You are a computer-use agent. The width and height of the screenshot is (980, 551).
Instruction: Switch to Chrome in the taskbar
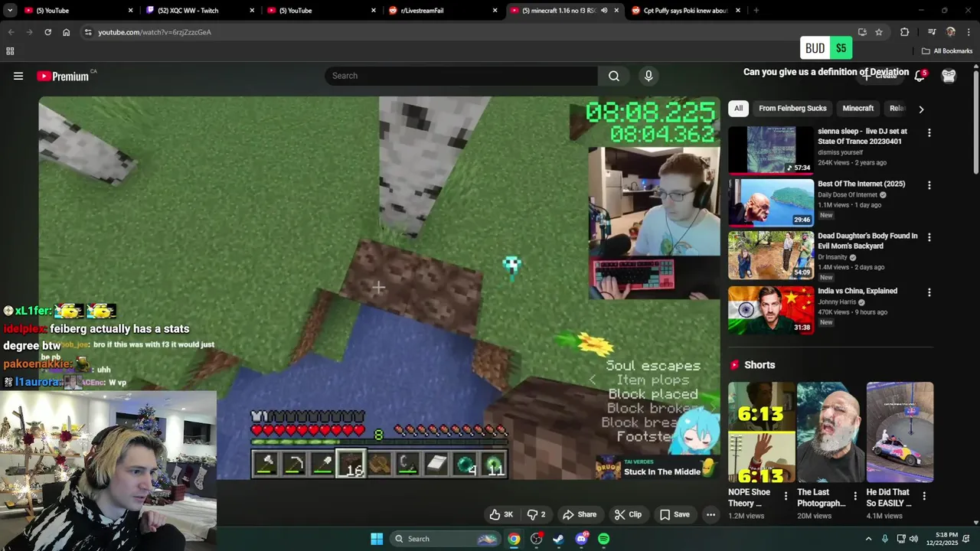pos(514,539)
